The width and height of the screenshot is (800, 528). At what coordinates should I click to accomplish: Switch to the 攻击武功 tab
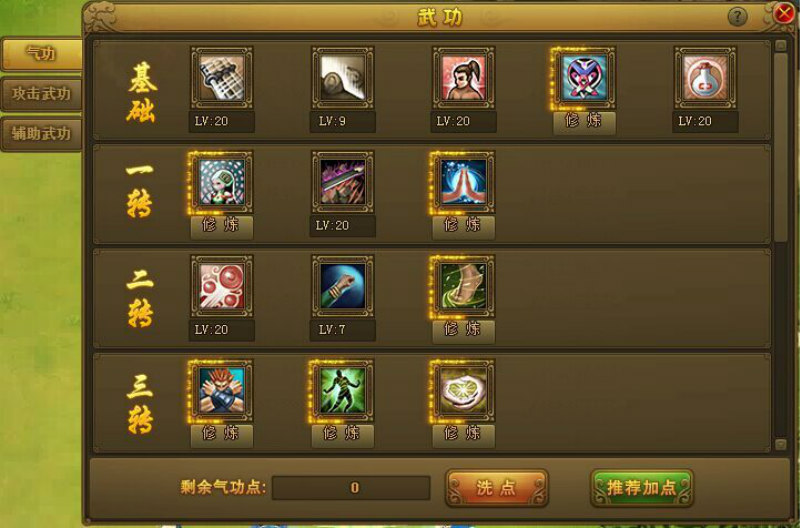pos(41,94)
